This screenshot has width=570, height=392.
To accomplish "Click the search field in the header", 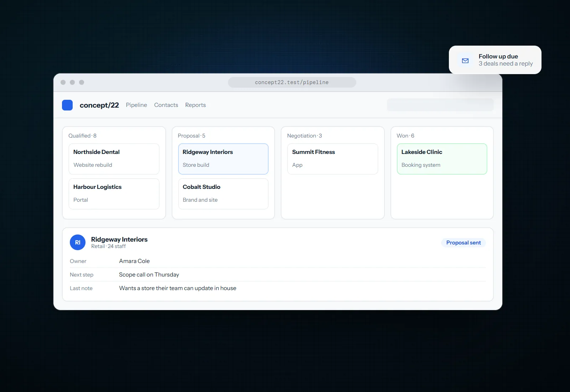I will click(x=440, y=105).
